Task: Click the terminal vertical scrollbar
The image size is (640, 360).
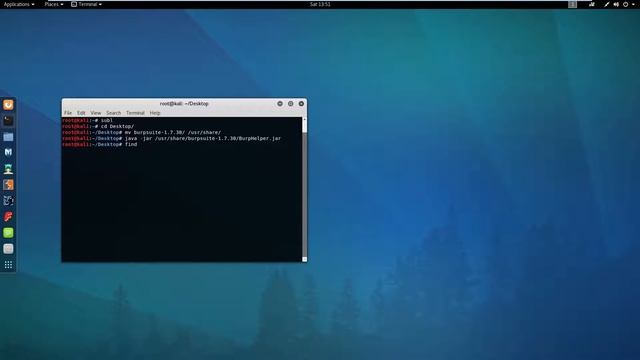Action: pos(304,189)
